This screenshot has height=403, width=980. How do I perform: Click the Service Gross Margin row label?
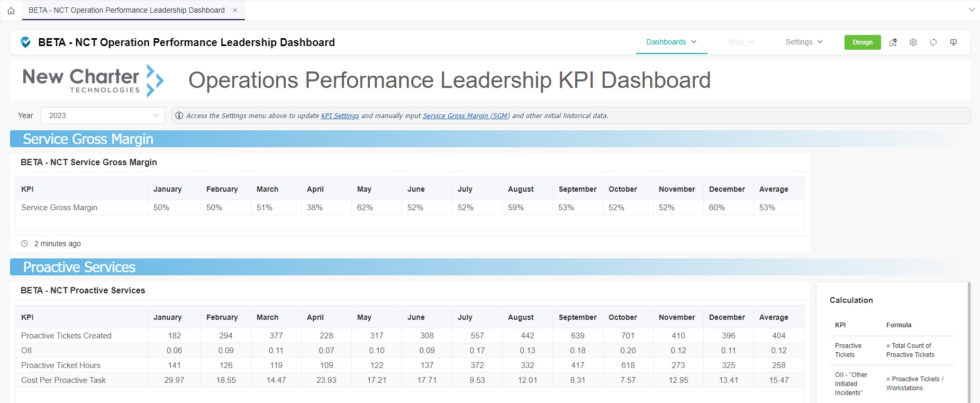pyautogui.click(x=59, y=208)
